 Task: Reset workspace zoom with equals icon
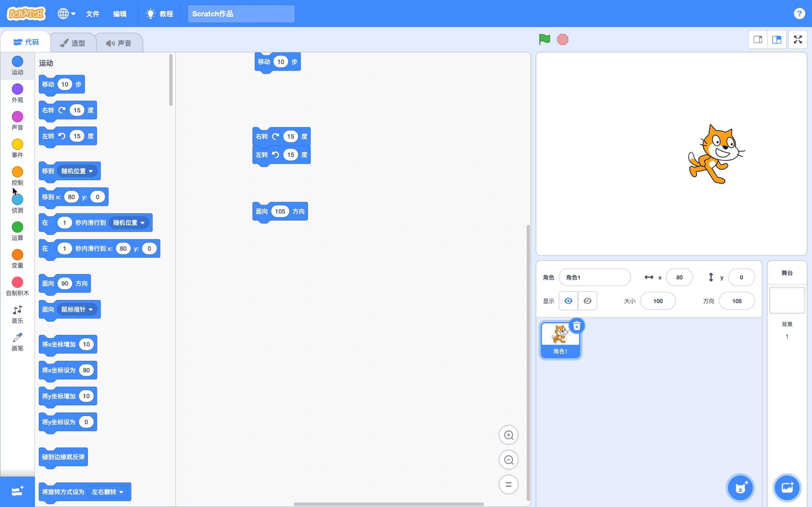click(x=508, y=484)
